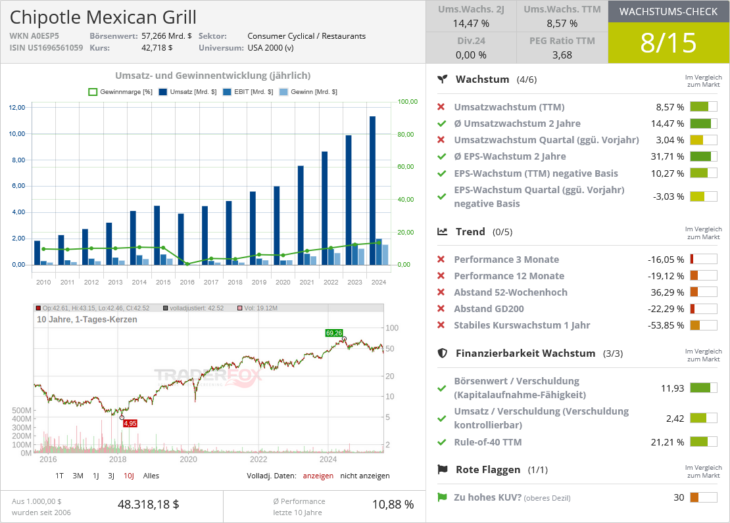Viewport: 730px width, 523px height.
Task: Click Börsenwert value 57,266 Mrd. $
Action: (x=166, y=36)
